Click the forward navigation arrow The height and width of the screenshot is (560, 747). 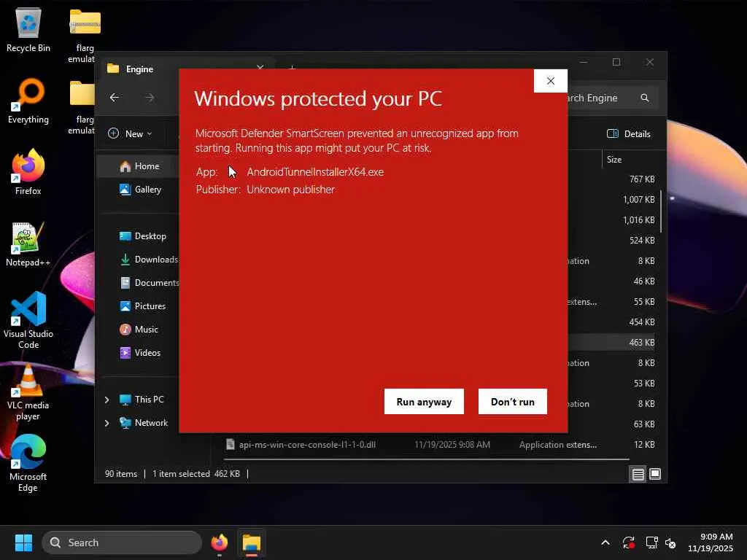(150, 98)
